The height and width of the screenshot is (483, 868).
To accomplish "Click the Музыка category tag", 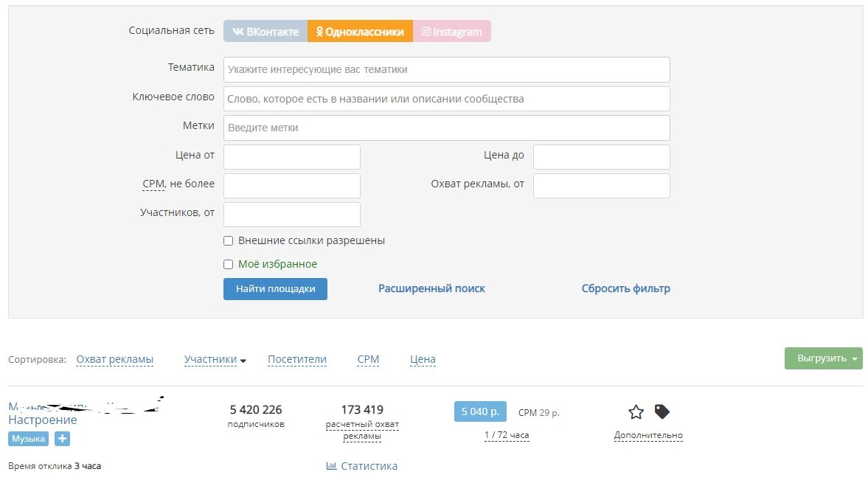I will [27, 438].
